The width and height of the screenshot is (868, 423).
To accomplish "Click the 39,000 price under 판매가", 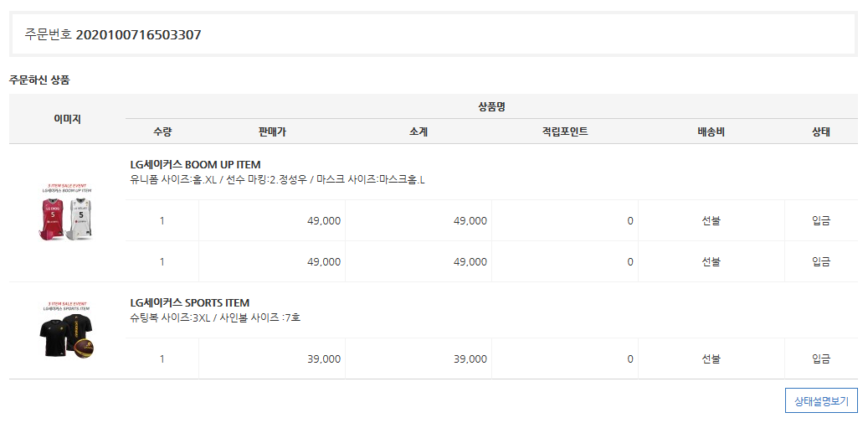I will click(x=324, y=359).
